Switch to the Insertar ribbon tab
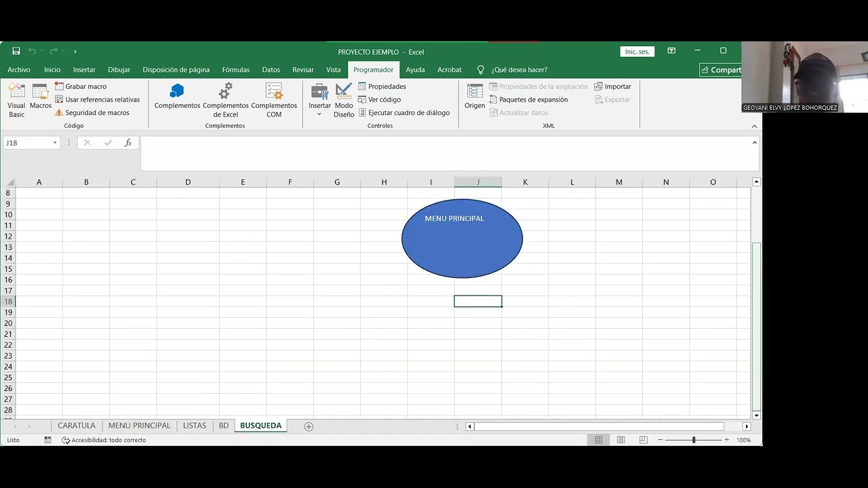 [84, 70]
